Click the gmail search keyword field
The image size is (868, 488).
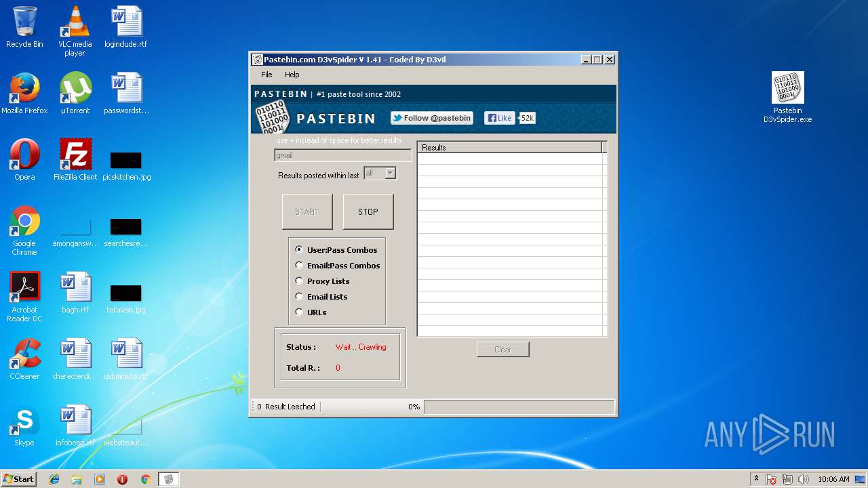(x=342, y=155)
